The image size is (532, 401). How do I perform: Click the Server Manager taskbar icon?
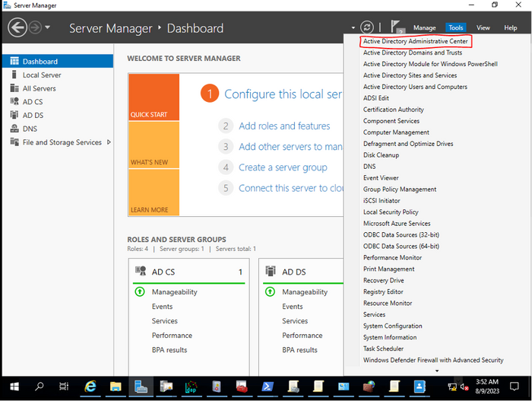(x=141, y=387)
